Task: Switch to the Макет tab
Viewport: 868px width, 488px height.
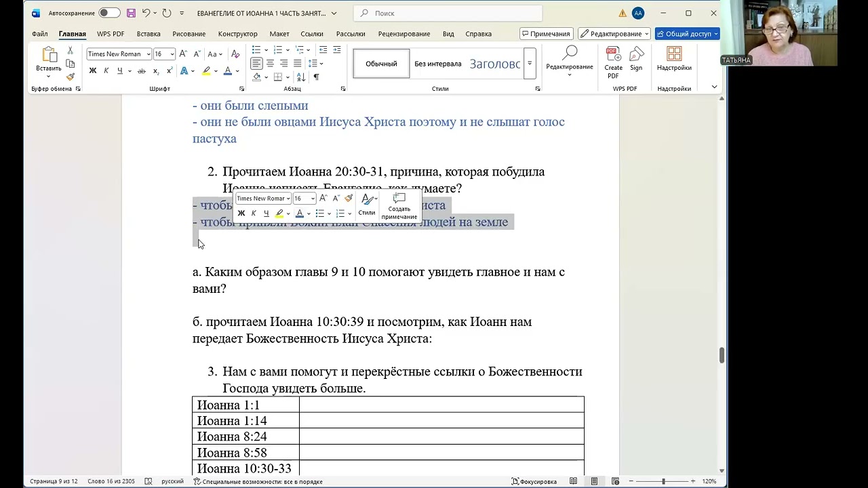Action: click(x=279, y=34)
